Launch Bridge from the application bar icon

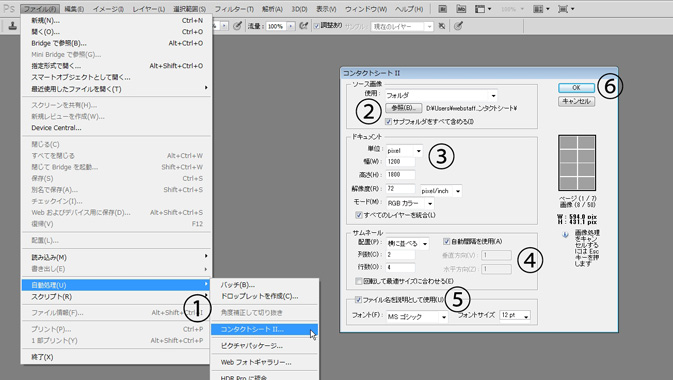[x=443, y=9]
